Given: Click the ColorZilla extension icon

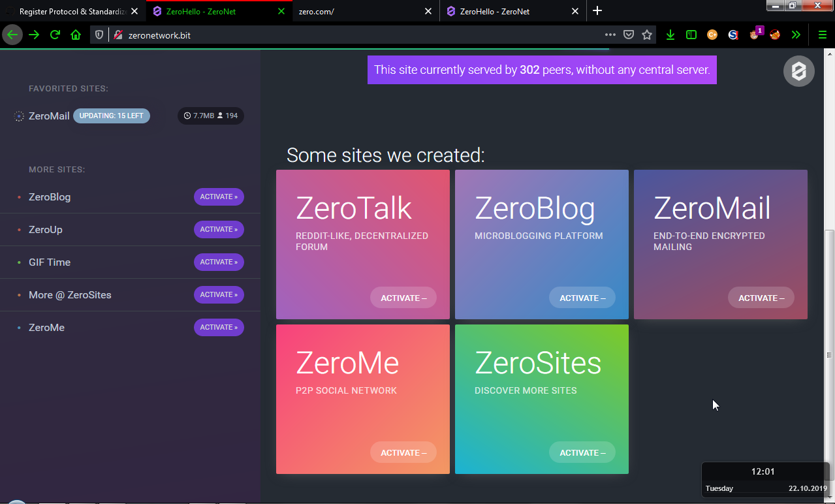Looking at the screenshot, I should [x=712, y=34].
